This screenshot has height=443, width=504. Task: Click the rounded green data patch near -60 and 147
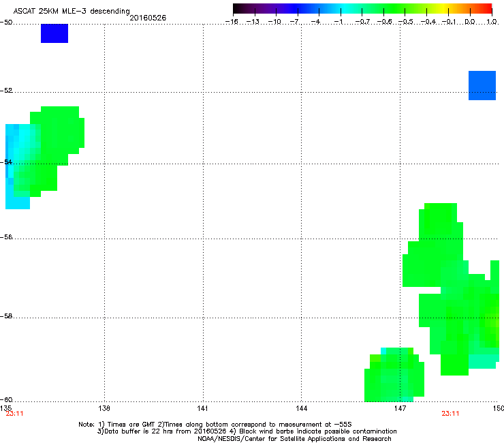tap(394, 375)
